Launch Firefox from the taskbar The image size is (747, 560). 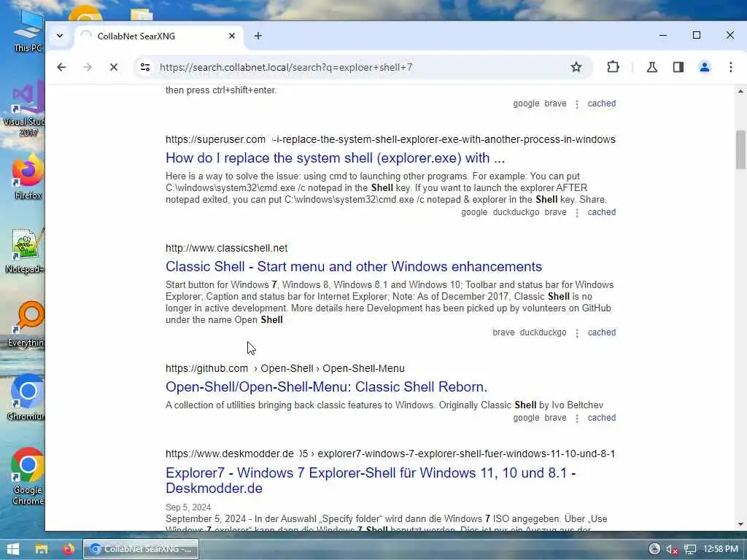(68, 549)
